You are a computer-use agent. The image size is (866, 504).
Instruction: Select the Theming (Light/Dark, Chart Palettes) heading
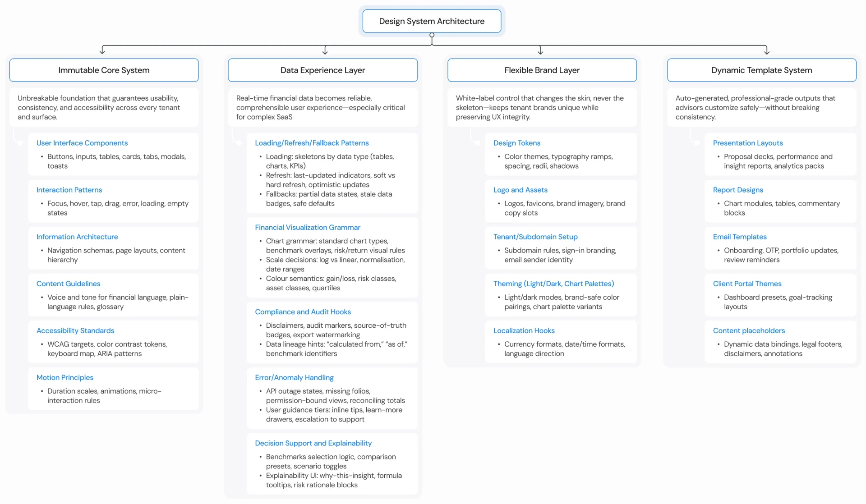click(x=553, y=284)
